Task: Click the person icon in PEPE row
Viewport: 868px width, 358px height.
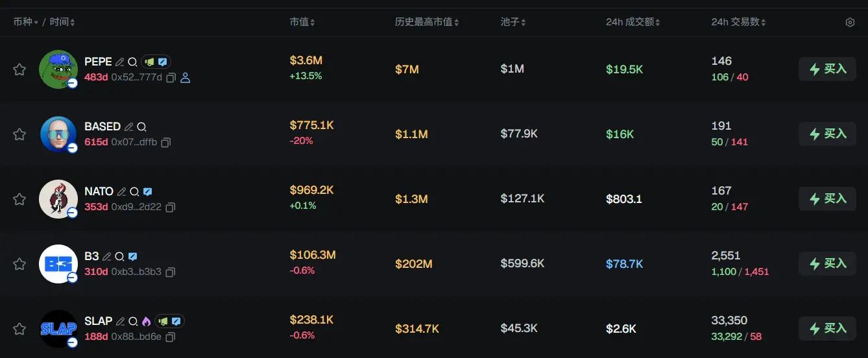Action: [185, 78]
